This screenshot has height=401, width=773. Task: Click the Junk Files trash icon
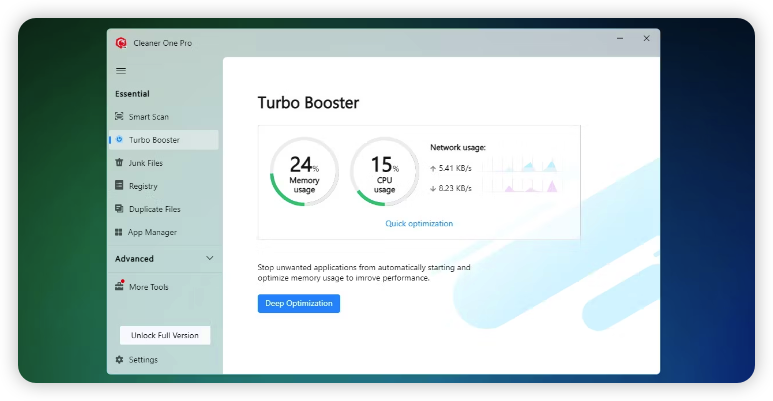click(119, 162)
